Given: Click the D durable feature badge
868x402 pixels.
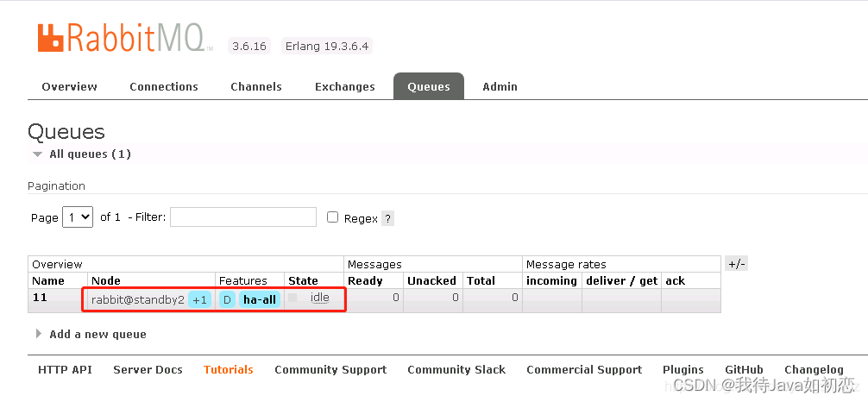Looking at the screenshot, I should 227,299.
